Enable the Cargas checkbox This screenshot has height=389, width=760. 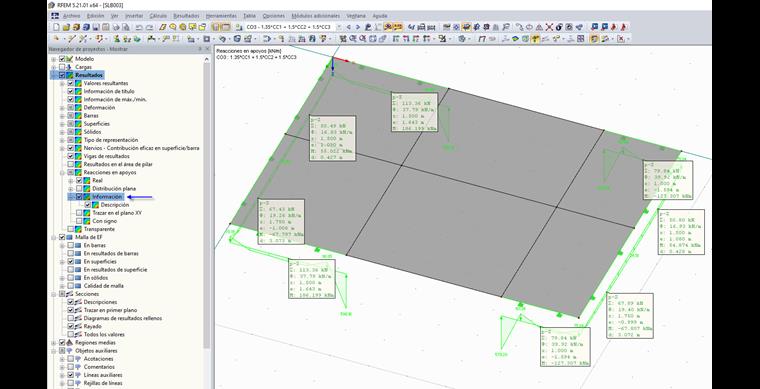pos(62,67)
